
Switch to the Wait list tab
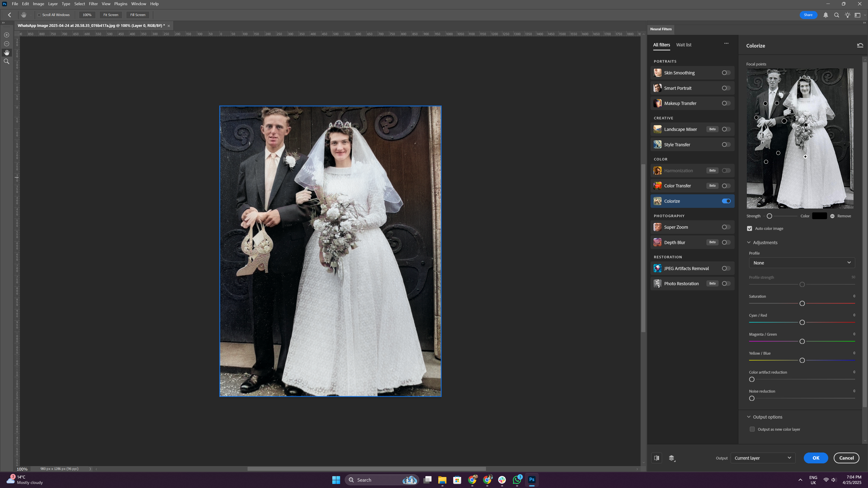pyautogui.click(x=683, y=45)
